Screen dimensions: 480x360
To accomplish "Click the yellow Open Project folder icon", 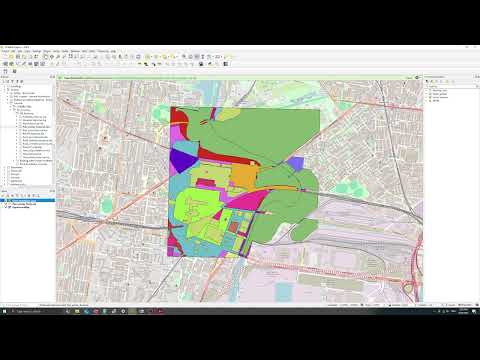I will click(x=11, y=57).
